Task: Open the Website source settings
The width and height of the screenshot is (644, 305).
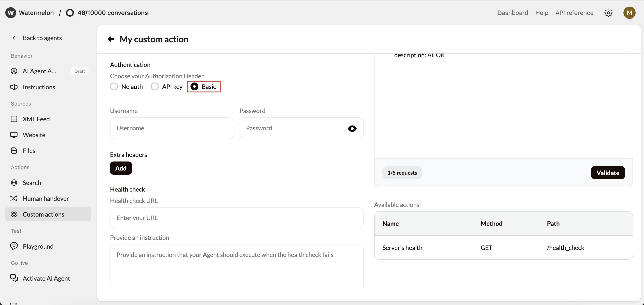Action: tap(34, 135)
